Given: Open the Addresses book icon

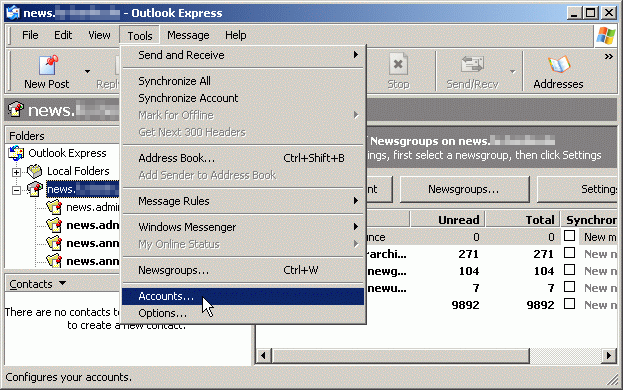Looking at the screenshot, I should [x=558, y=65].
